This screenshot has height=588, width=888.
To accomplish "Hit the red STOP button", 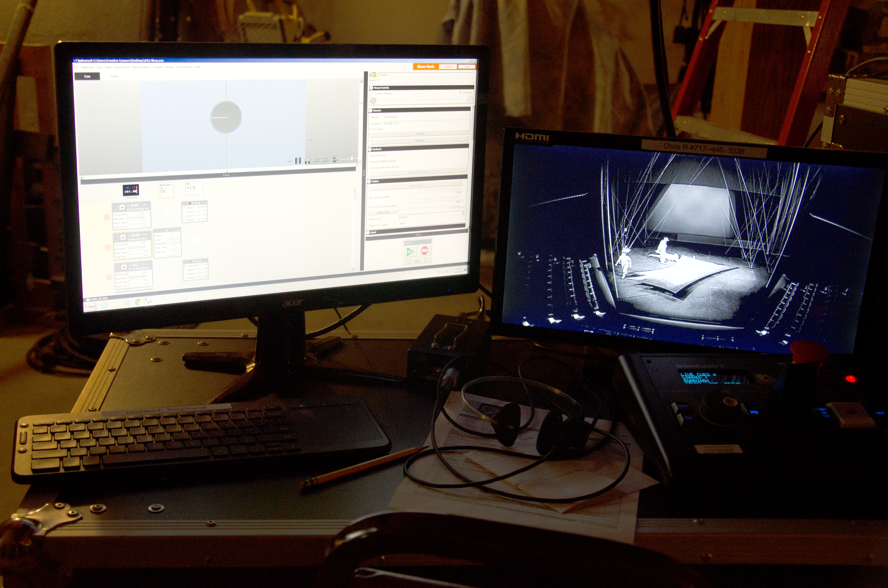I will click(x=424, y=250).
